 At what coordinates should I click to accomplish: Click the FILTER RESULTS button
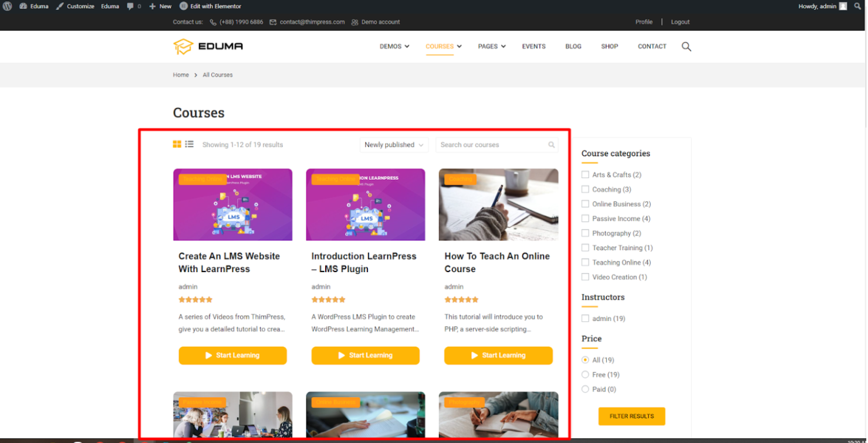[631, 416]
